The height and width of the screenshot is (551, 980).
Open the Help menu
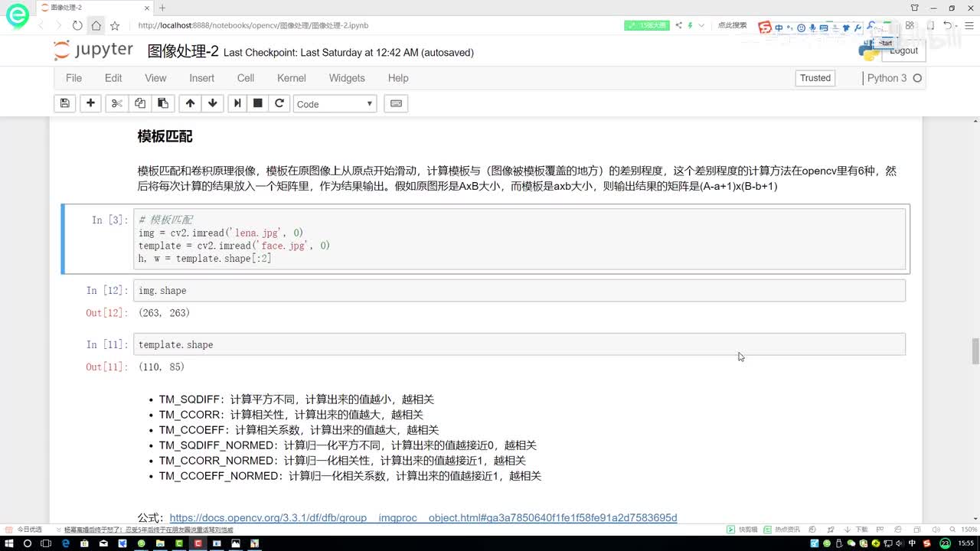pyautogui.click(x=398, y=78)
